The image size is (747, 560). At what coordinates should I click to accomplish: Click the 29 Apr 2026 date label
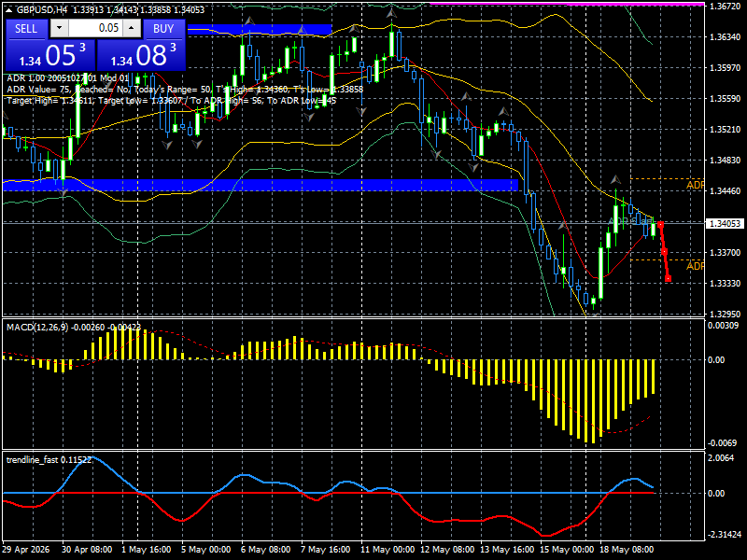click(26, 549)
